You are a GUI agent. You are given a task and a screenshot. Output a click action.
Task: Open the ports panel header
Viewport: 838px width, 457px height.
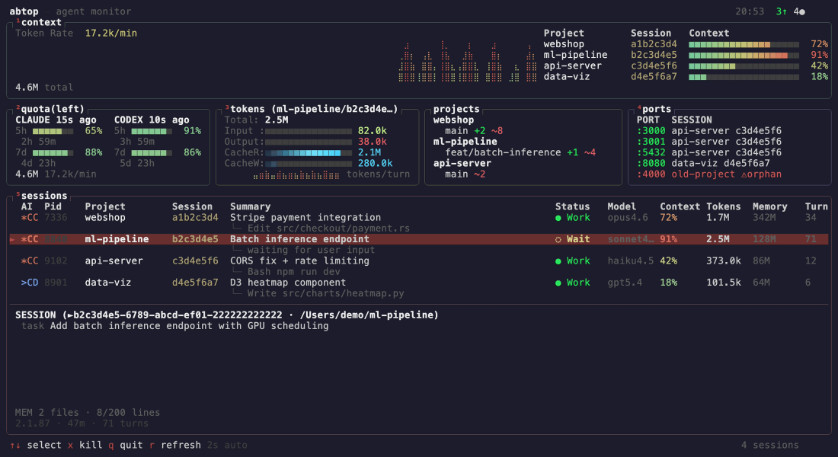click(656, 109)
